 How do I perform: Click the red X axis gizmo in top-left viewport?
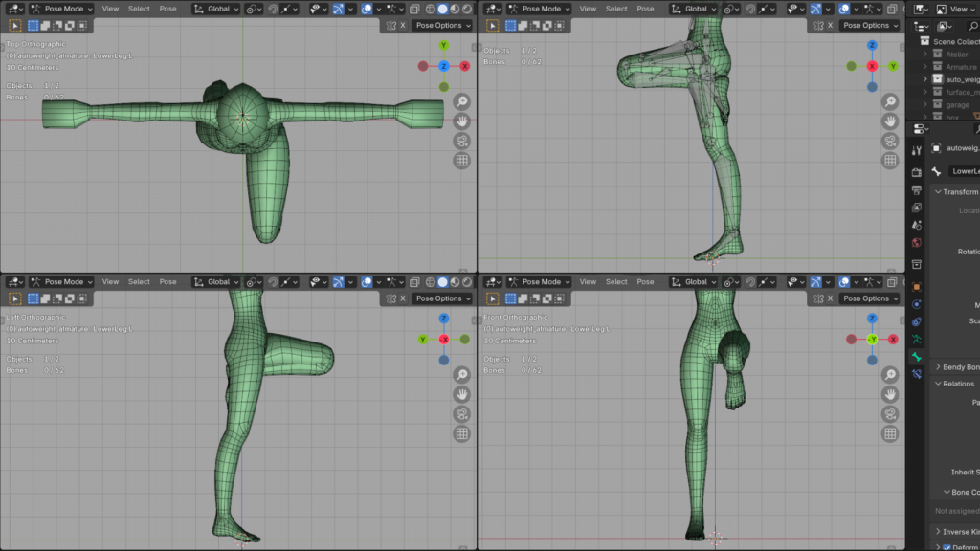(x=465, y=66)
